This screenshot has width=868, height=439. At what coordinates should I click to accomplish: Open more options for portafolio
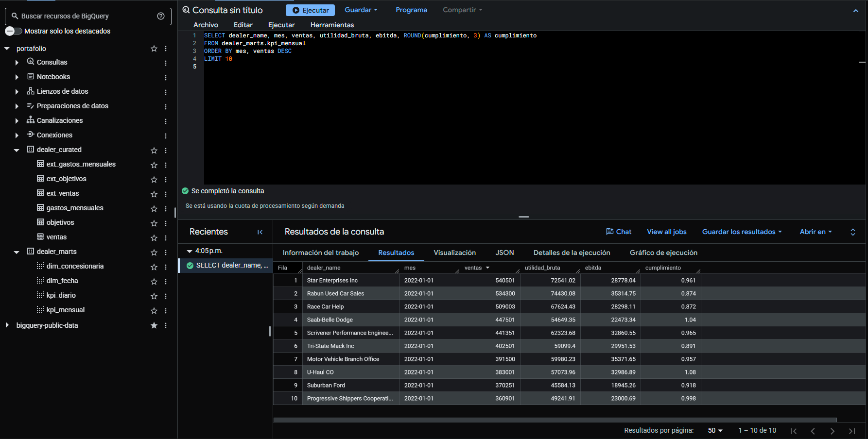coord(166,49)
